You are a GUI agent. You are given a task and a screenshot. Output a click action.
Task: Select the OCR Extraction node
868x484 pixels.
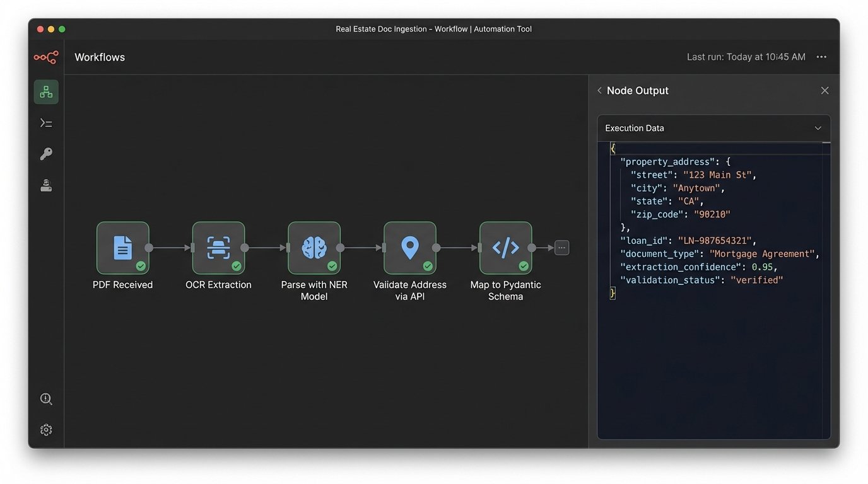click(218, 247)
